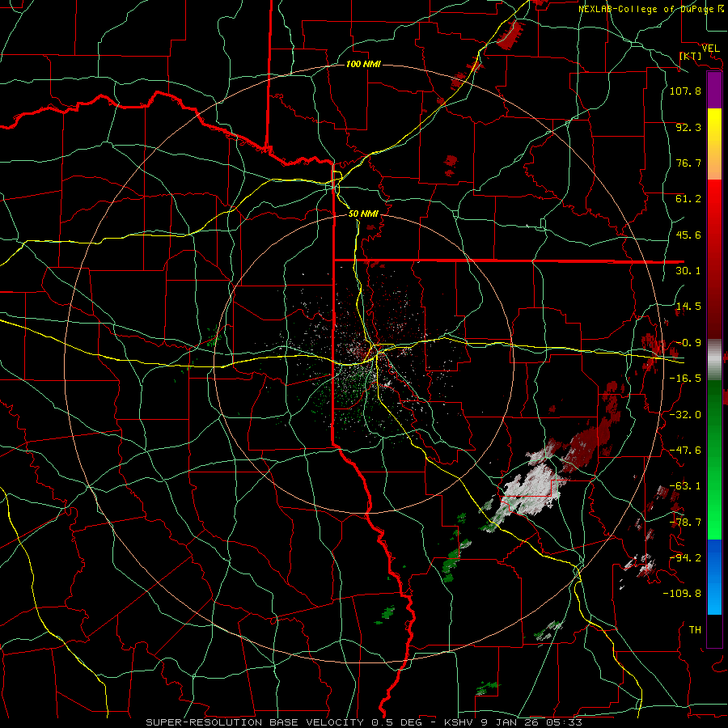728x728 pixels.
Task: Click the 61.2 velocity scale value
Action: point(688,199)
